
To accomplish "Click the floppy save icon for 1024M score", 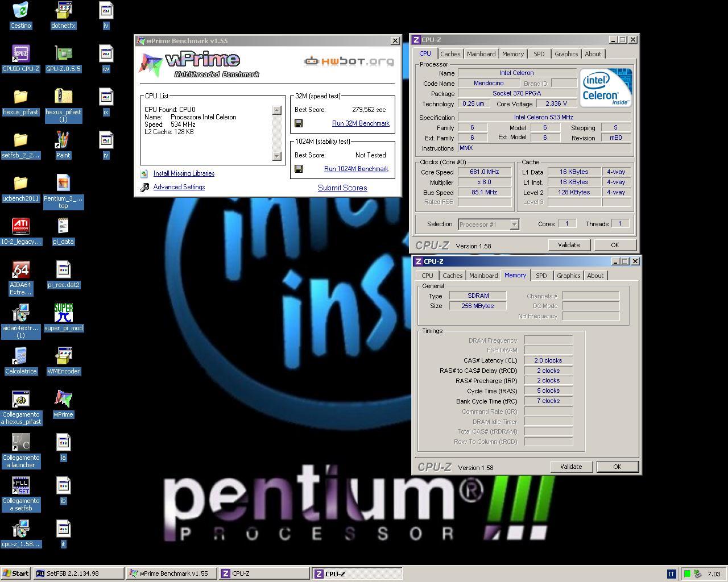I will (x=299, y=169).
